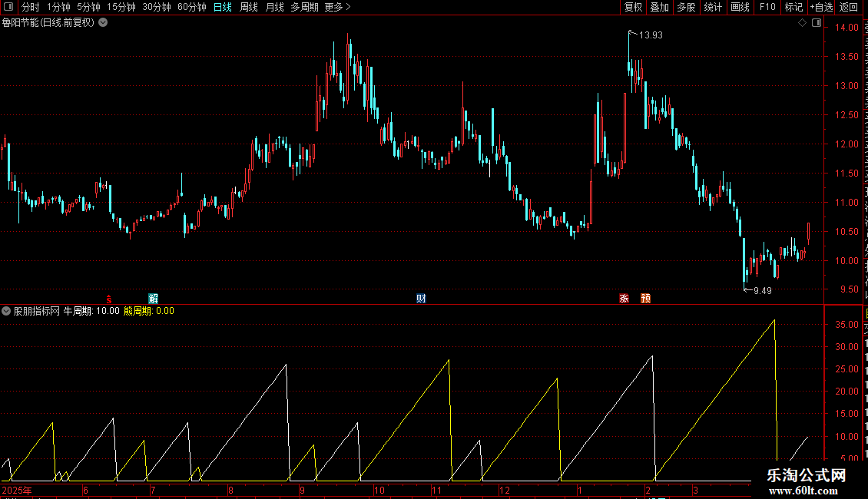Switch to 分时 period tab

tap(31, 7)
